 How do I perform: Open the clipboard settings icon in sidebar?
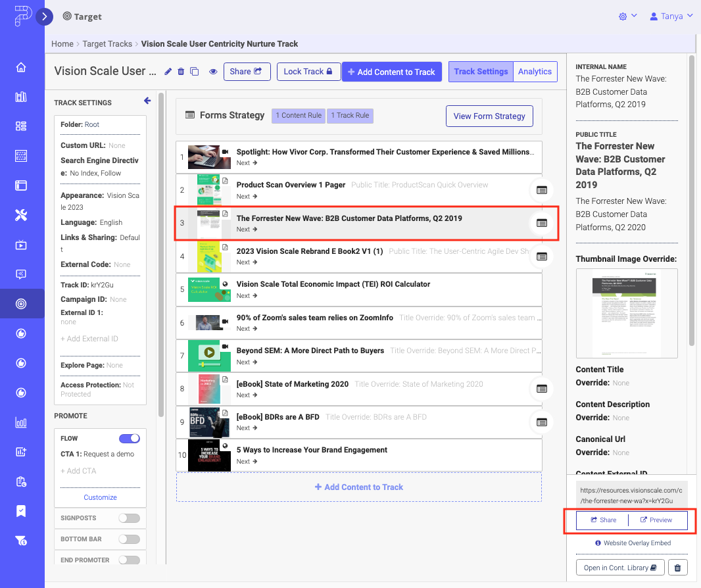click(x=21, y=481)
